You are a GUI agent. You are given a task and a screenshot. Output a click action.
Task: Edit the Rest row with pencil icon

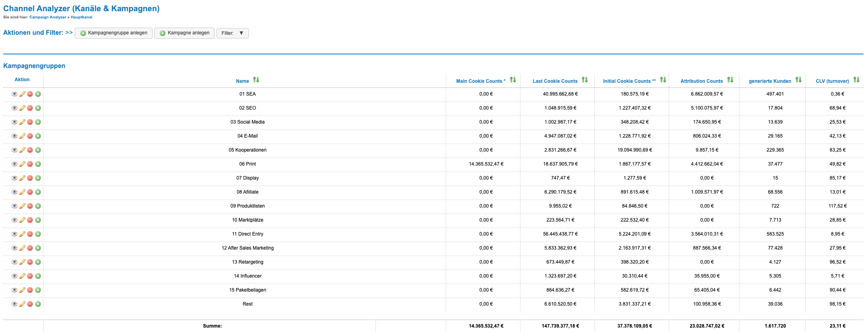[22, 304]
